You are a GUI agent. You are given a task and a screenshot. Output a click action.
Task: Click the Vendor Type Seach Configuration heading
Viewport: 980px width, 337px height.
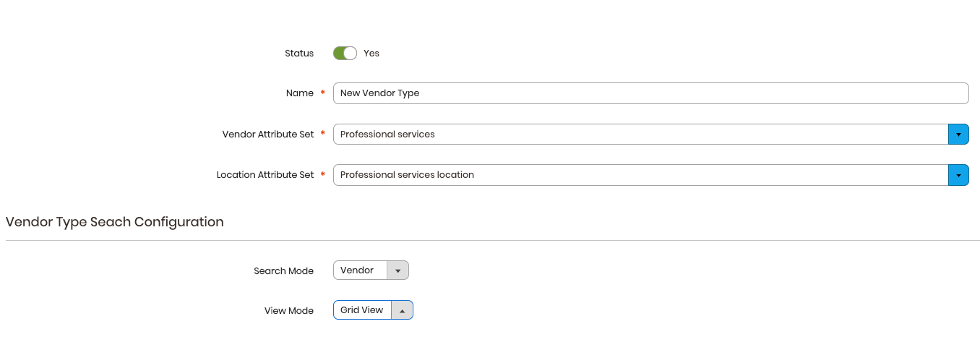115,222
